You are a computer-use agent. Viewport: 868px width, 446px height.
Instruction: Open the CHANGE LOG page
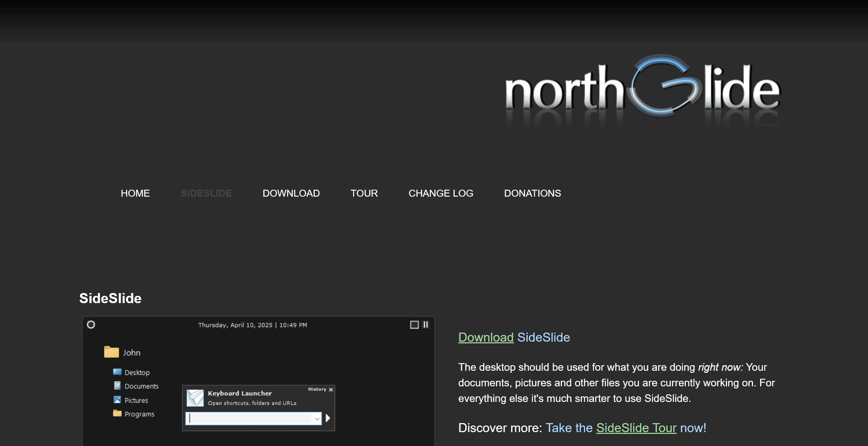(441, 193)
